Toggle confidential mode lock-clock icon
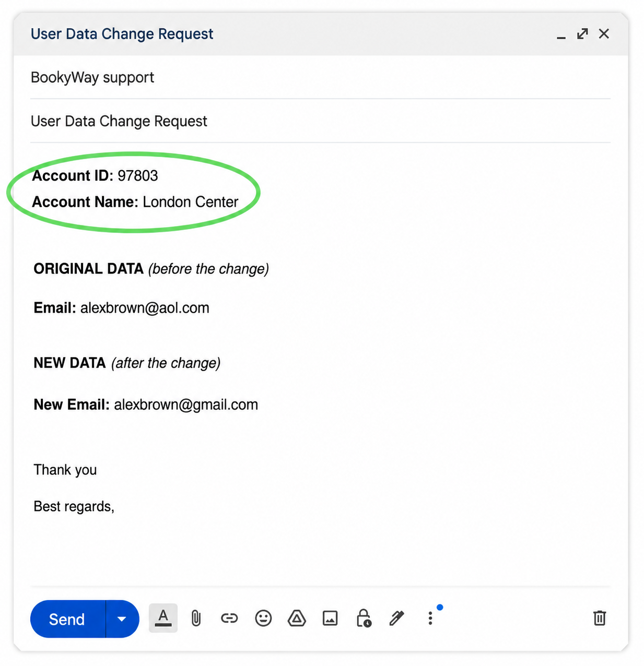 (x=364, y=618)
